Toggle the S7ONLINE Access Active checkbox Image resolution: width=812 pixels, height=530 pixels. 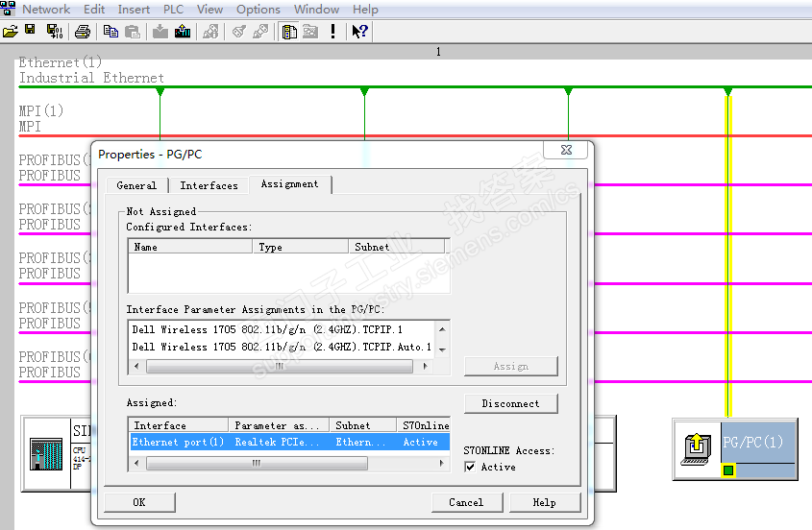470,467
